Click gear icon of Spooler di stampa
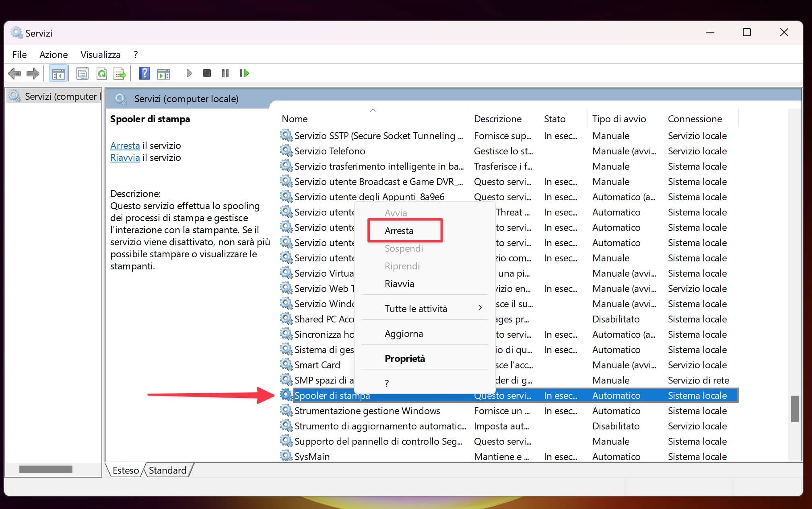The height and width of the screenshot is (509, 812). (286, 395)
